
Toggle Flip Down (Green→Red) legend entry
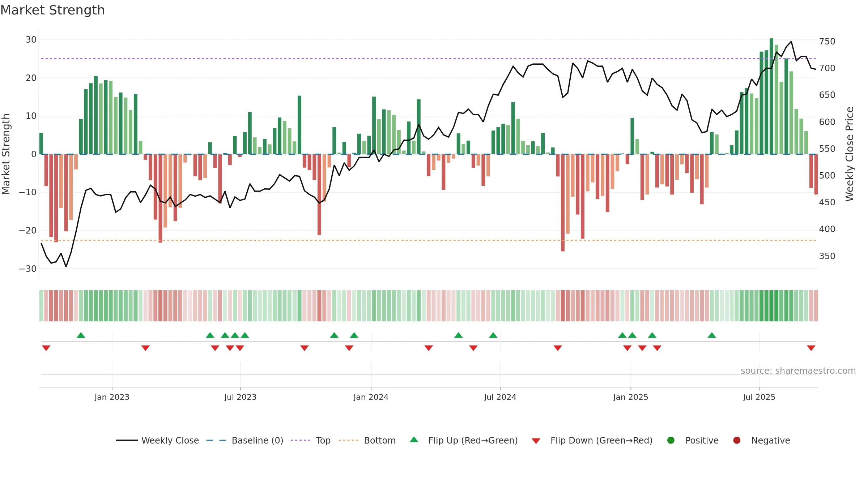point(592,440)
